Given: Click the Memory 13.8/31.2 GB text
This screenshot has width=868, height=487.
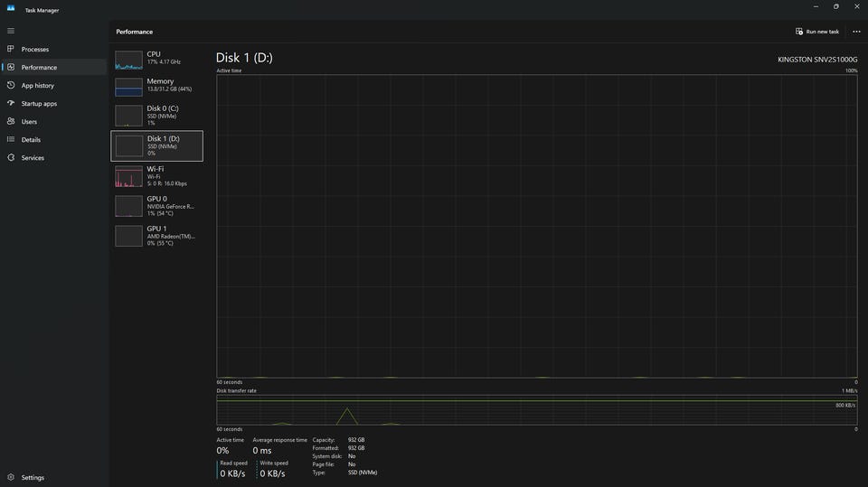Looking at the screenshot, I should click(x=169, y=89).
